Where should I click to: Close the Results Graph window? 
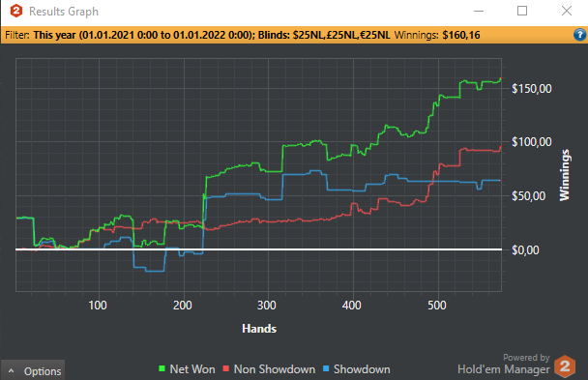point(567,11)
